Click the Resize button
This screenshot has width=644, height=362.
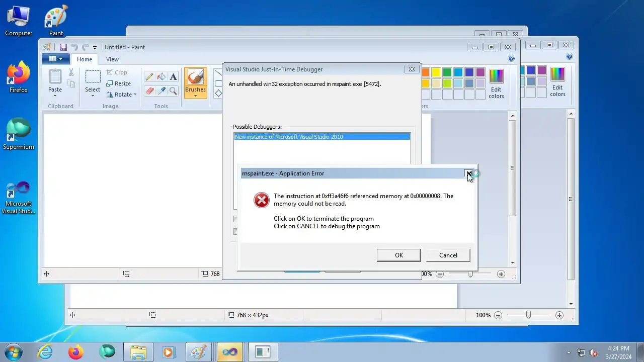click(x=118, y=83)
